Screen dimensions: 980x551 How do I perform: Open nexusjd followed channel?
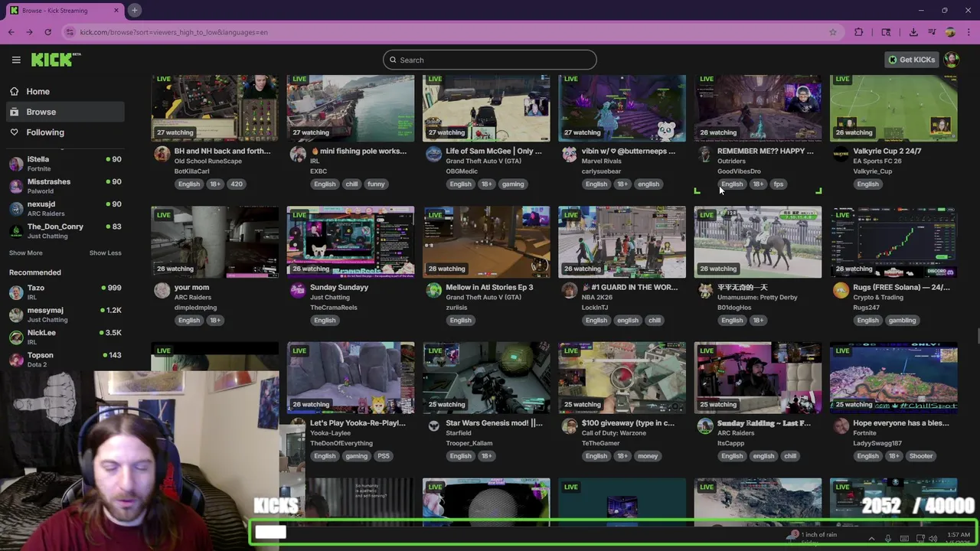[65, 208]
